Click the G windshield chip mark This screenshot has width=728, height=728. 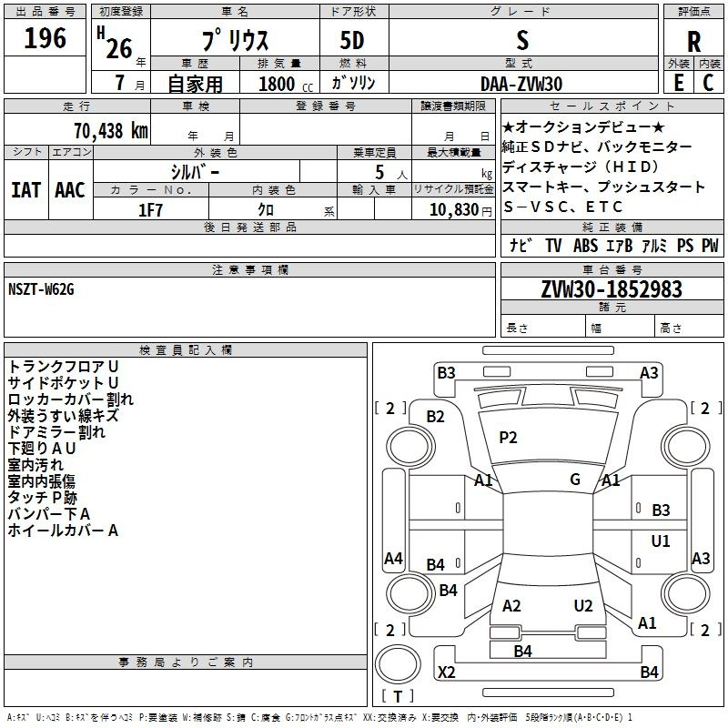click(x=575, y=480)
